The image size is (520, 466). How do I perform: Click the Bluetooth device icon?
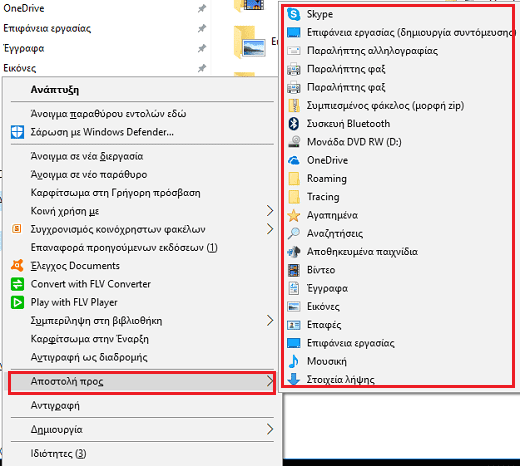click(294, 124)
